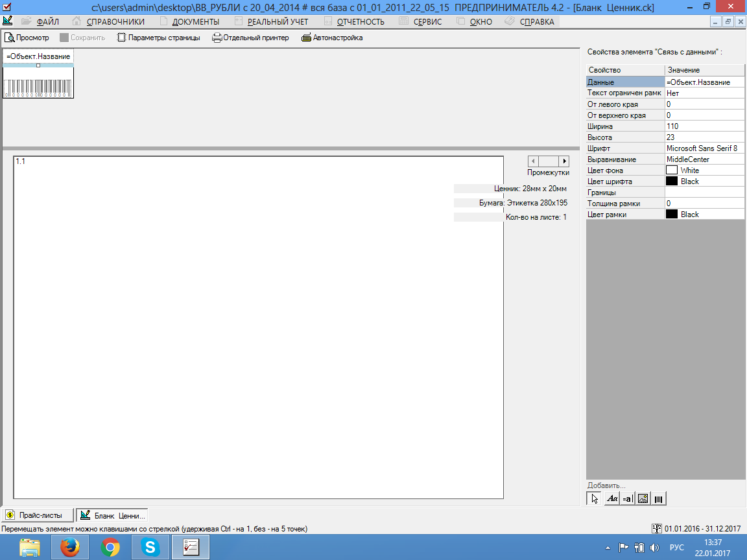Run Автонастройка auto-setup
This screenshot has width=747, height=560.
coord(332,38)
